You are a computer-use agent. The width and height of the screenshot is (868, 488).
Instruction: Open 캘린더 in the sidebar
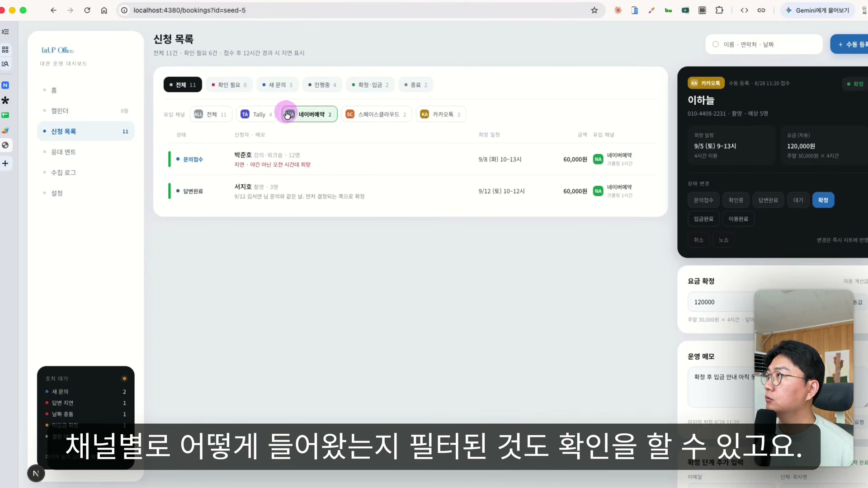[x=85, y=111]
